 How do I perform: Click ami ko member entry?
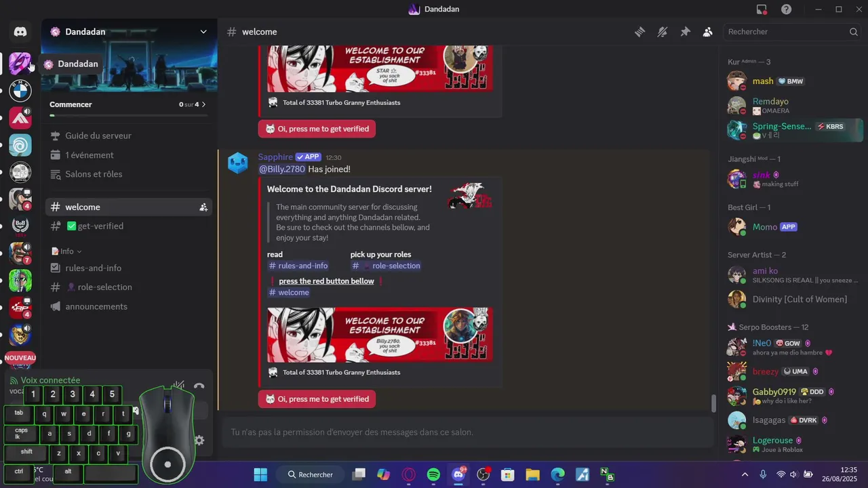tap(793, 275)
